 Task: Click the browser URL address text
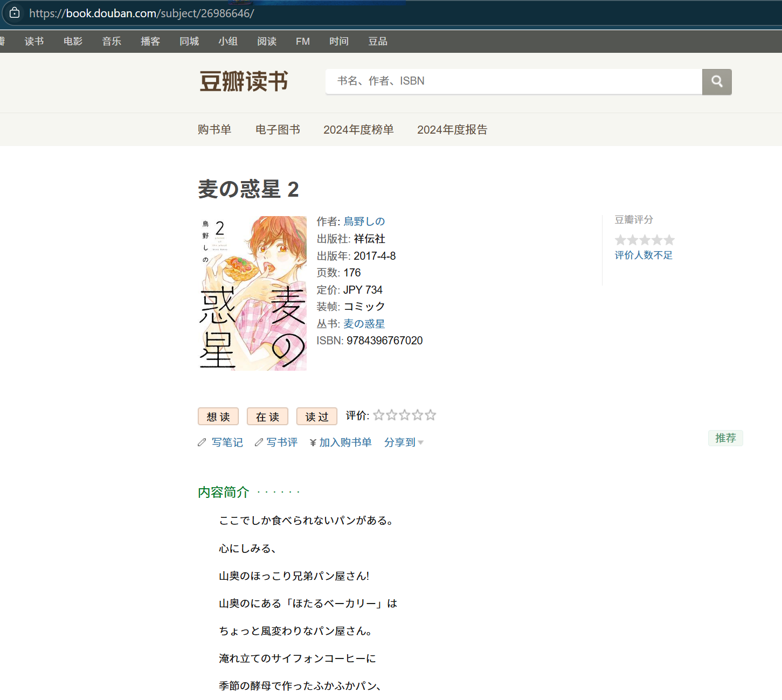point(142,13)
